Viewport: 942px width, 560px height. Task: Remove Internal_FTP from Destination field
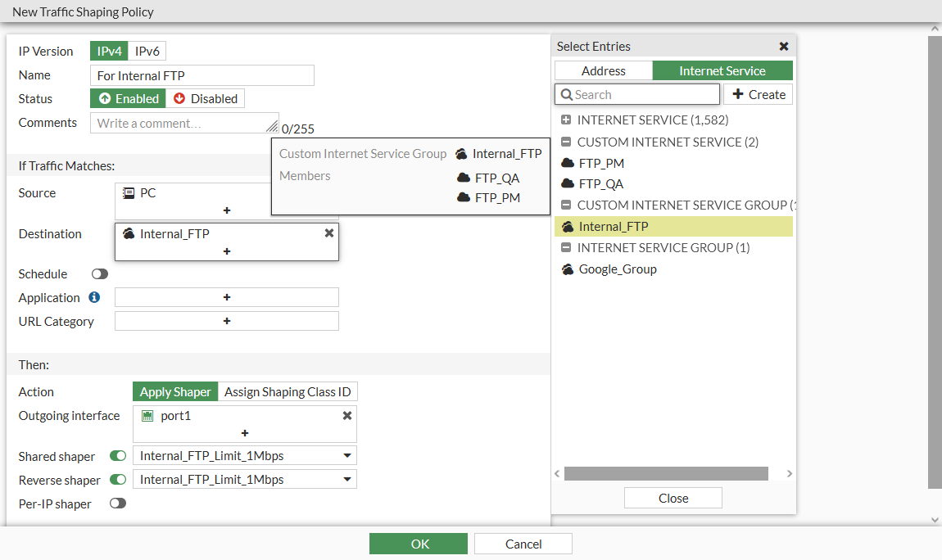click(x=329, y=233)
